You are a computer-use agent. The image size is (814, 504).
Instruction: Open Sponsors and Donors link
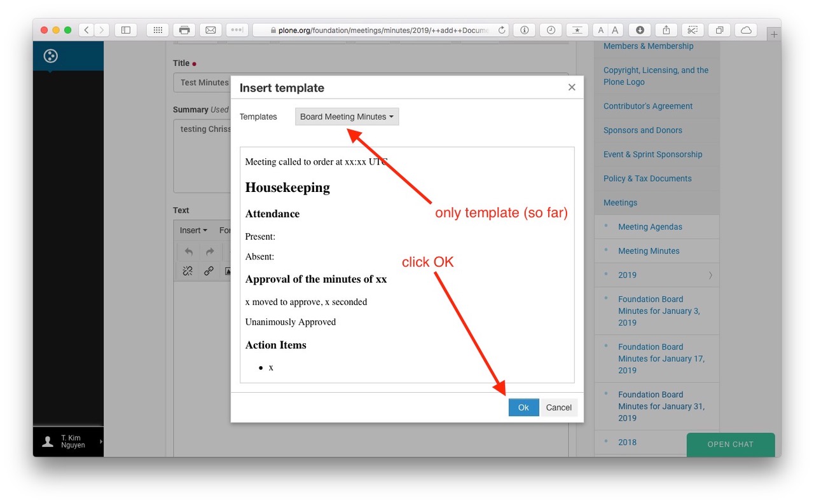point(643,130)
